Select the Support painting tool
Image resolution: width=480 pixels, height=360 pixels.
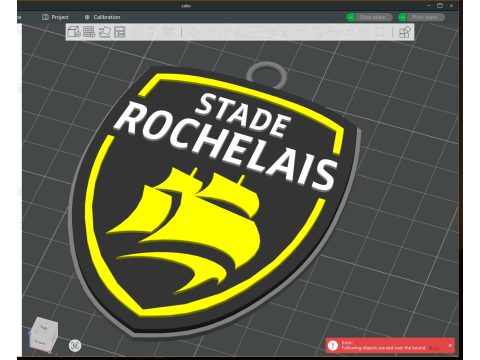coord(286,32)
